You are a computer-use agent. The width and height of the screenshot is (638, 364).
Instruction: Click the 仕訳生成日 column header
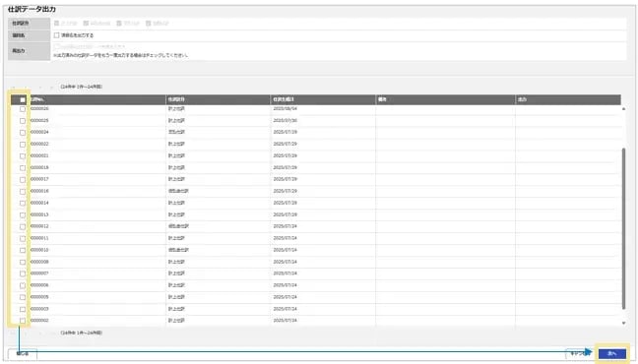pos(323,99)
